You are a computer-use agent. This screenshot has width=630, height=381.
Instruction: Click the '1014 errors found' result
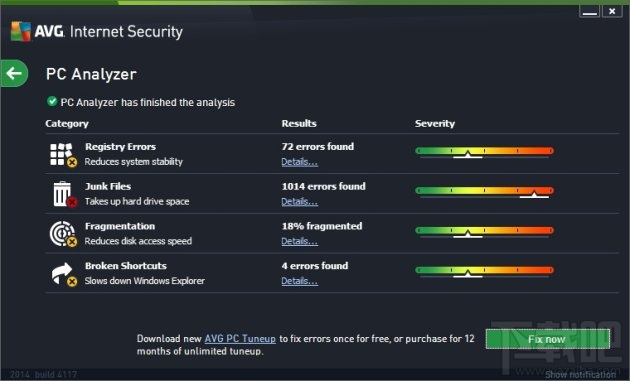323,186
